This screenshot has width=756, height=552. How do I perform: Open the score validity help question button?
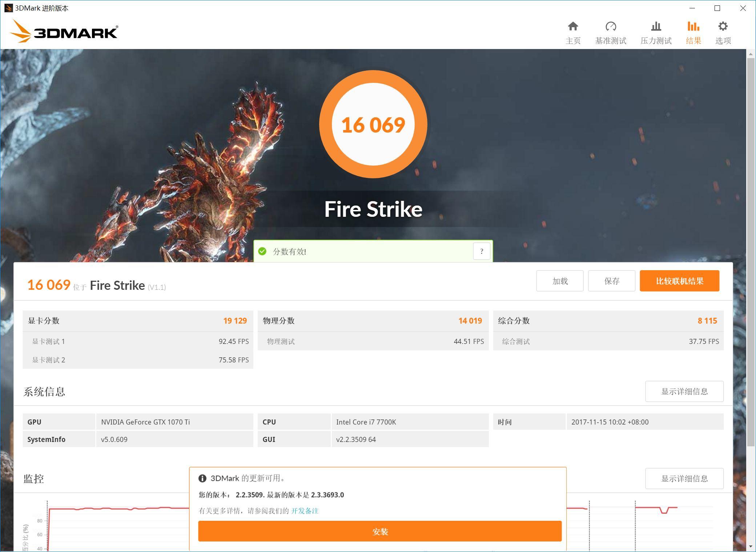pyautogui.click(x=482, y=251)
